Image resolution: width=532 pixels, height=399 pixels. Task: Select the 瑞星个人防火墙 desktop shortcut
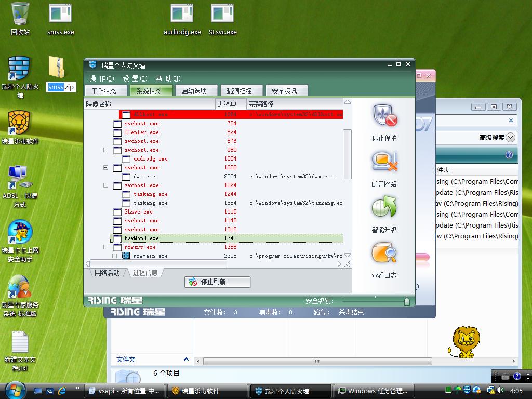coord(20,77)
